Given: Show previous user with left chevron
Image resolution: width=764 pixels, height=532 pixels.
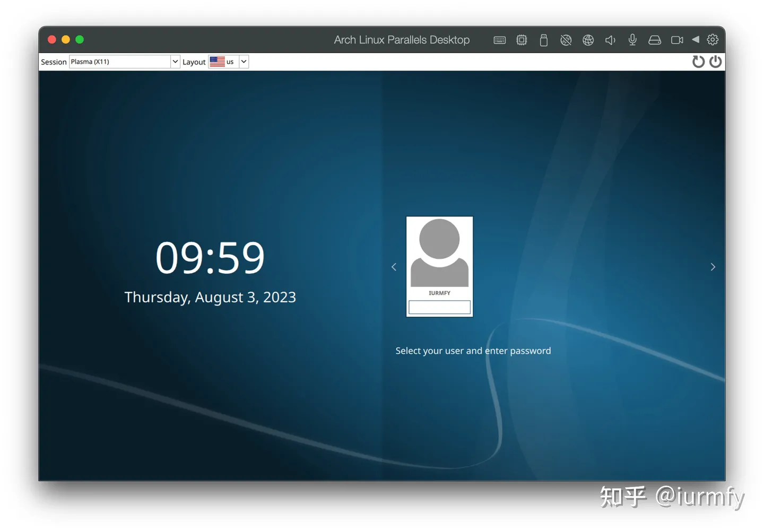Looking at the screenshot, I should (x=394, y=267).
